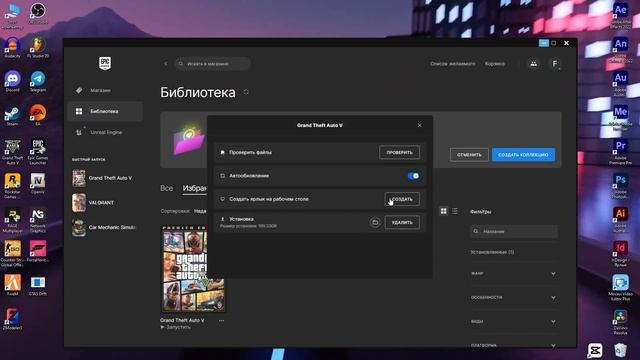640x360 pixels.
Task: Open Steam desktop shortcut
Action: coord(12,115)
